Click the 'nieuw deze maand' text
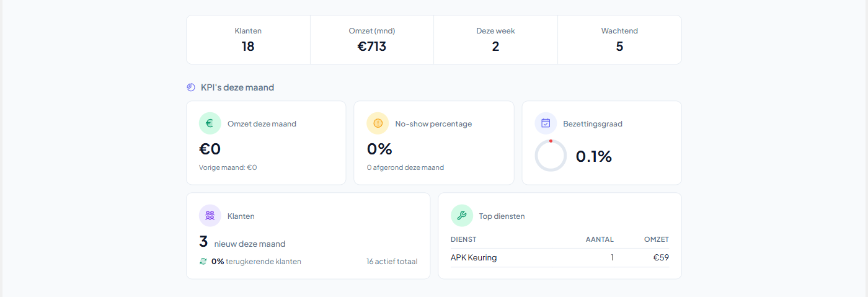The width and height of the screenshot is (868, 297). coord(250,244)
